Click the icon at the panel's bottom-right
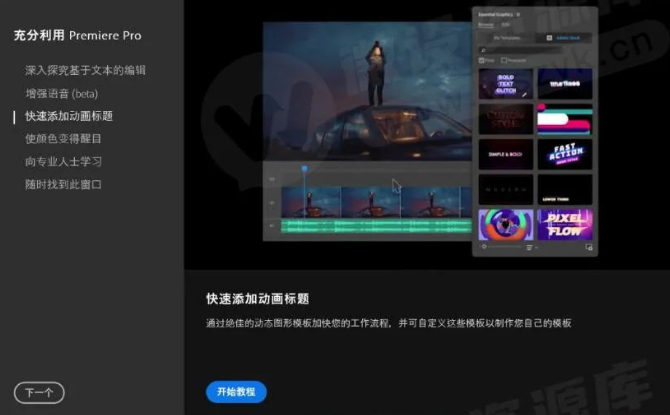Viewport: 670px width, 415px height. click(x=589, y=247)
